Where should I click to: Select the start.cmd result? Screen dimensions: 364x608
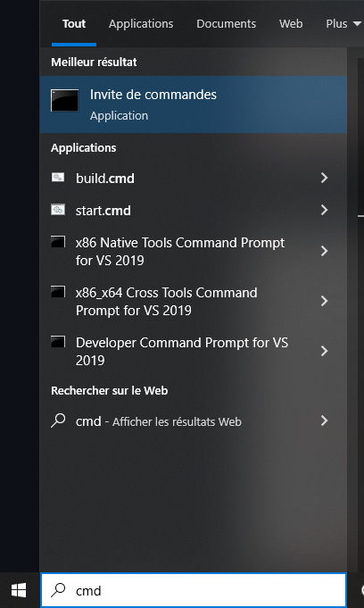coord(193,210)
